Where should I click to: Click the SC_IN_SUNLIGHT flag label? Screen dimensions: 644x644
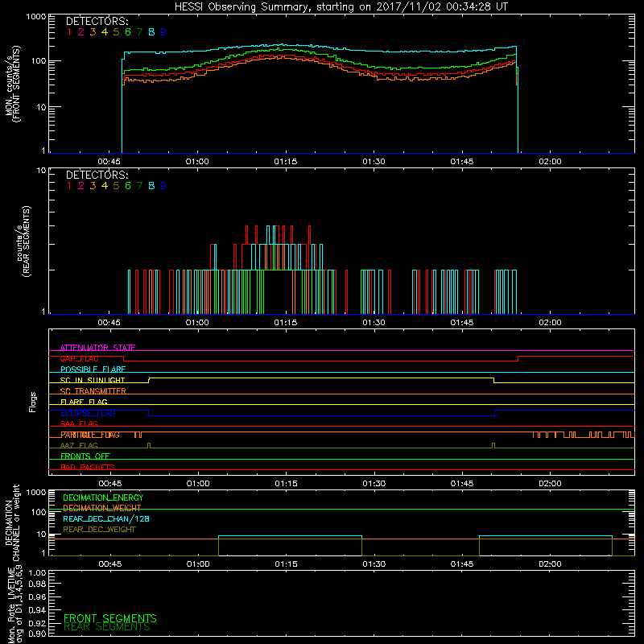pos(93,380)
